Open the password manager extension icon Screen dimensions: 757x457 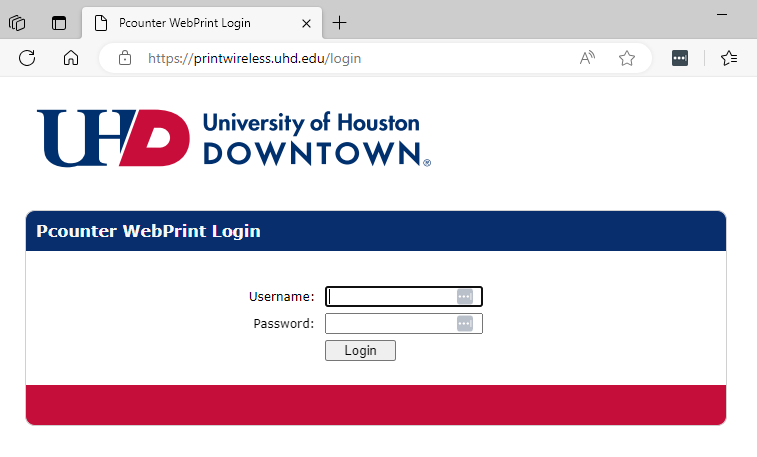679,58
